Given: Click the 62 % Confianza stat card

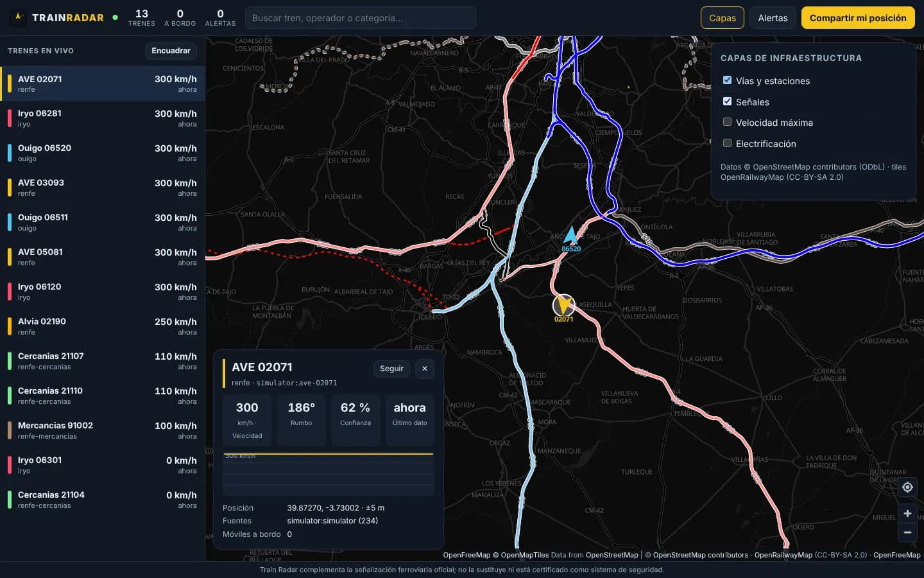Looking at the screenshot, I should (x=355, y=421).
